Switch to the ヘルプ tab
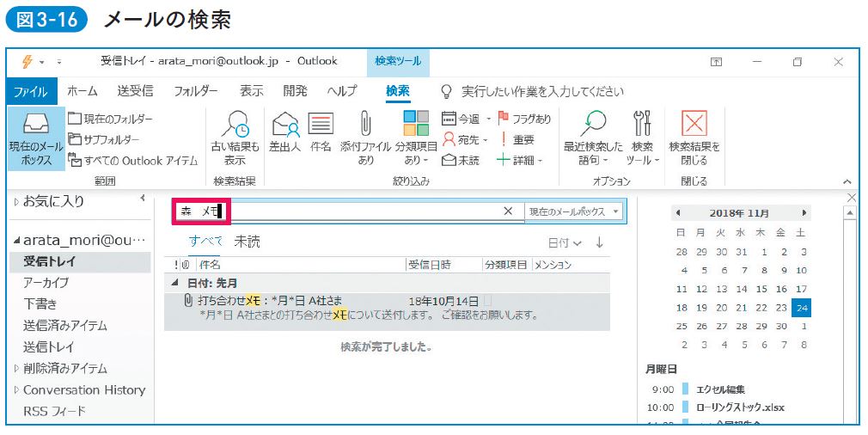The width and height of the screenshot is (868, 435). point(342,91)
